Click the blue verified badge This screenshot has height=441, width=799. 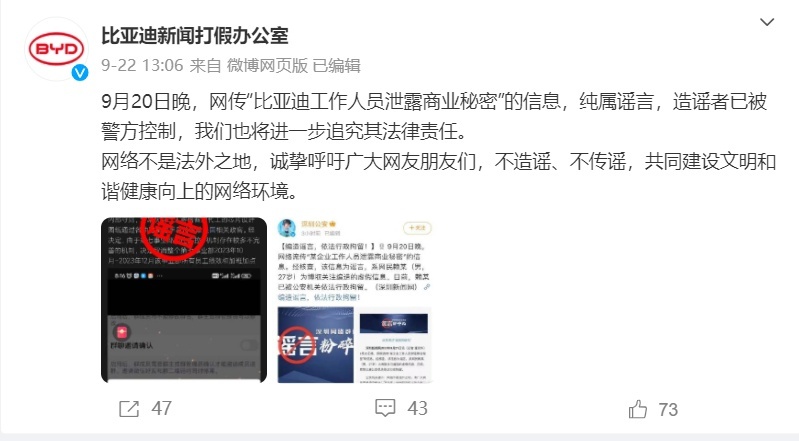pos(79,73)
